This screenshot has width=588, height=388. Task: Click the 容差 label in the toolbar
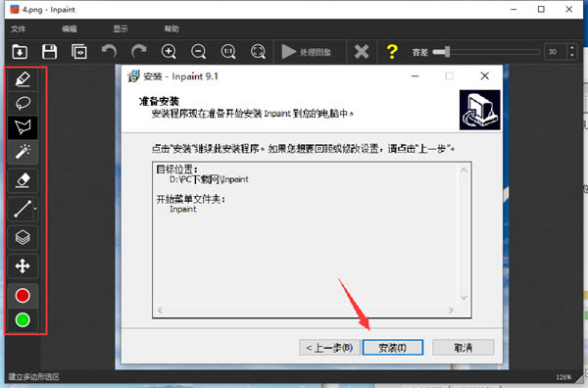tap(420, 52)
